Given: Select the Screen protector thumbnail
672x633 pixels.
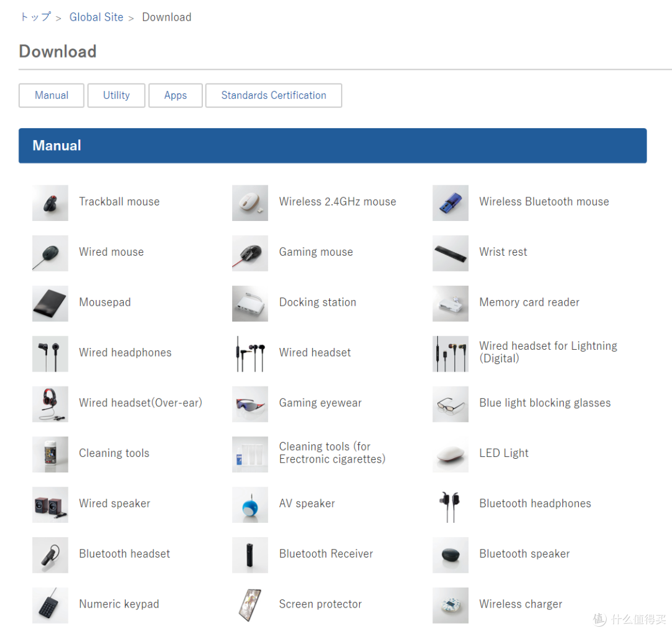Looking at the screenshot, I should pos(250,605).
